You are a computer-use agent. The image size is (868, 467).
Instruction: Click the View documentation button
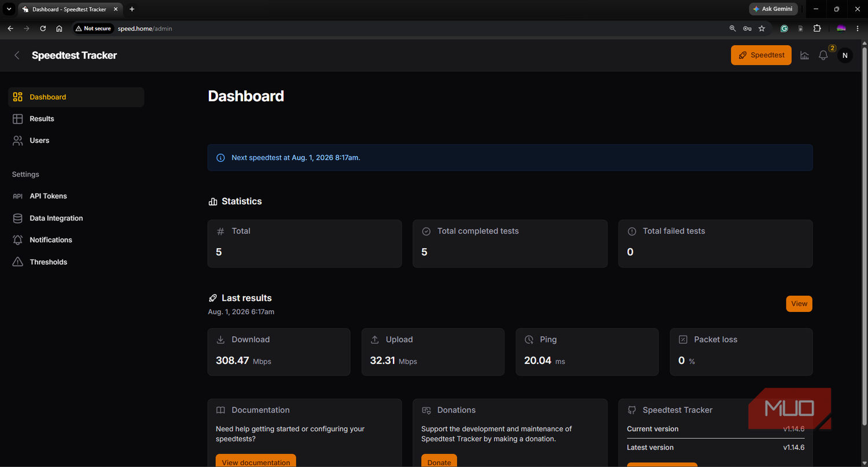[256, 461]
